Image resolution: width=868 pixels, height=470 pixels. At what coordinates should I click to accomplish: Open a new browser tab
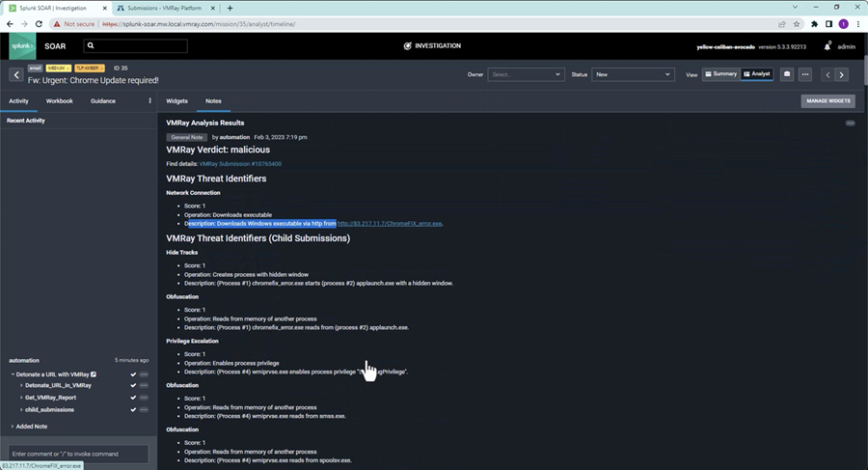[x=230, y=8]
